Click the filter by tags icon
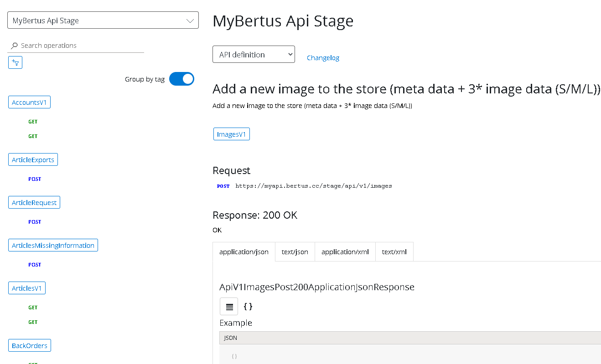 [15, 62]
